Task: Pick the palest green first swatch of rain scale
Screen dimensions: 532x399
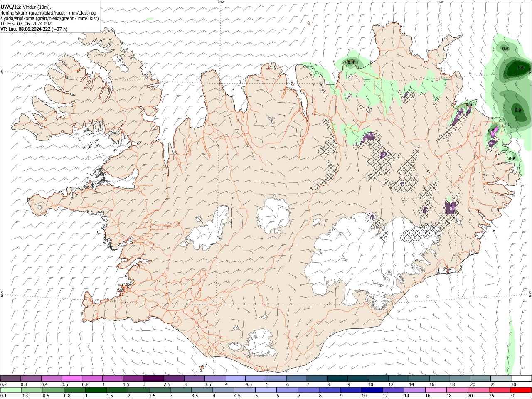Action: 10,390
